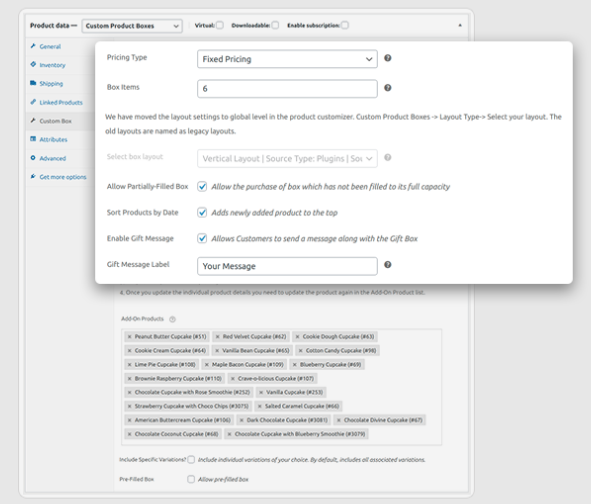Viewport: 591px width, 504px height.
Task: Remove Peanut Butter Cupcake (#51) tag
Action: tap(129, 337)
